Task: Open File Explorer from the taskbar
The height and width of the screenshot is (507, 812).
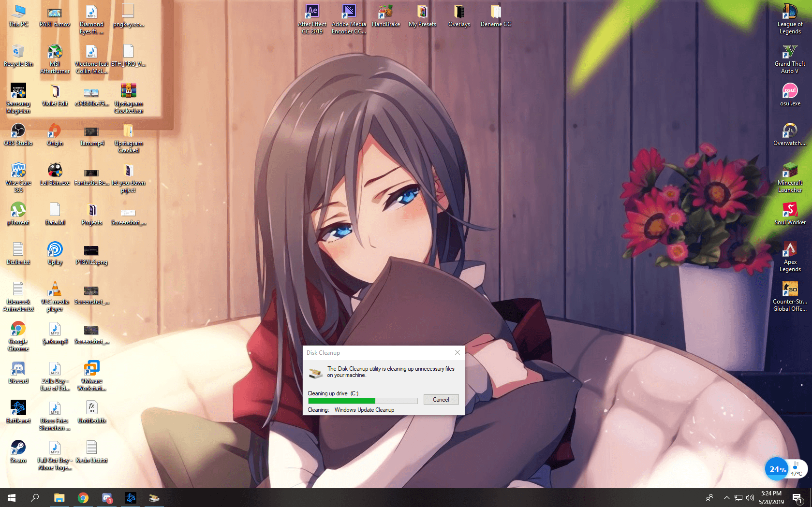Action: [59, 497]
